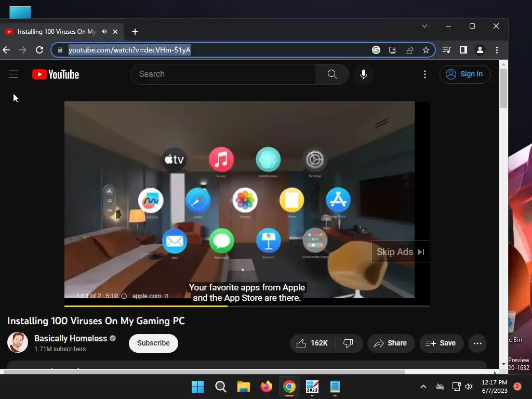Toggle Chrome side panel
The height and width of the screenshot is (399, 532).
click(463, 50)
